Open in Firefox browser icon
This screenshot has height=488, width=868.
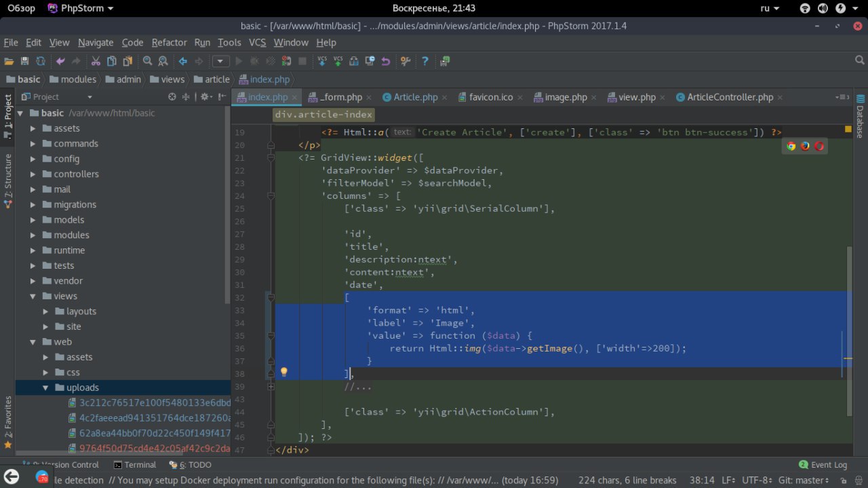805,146
